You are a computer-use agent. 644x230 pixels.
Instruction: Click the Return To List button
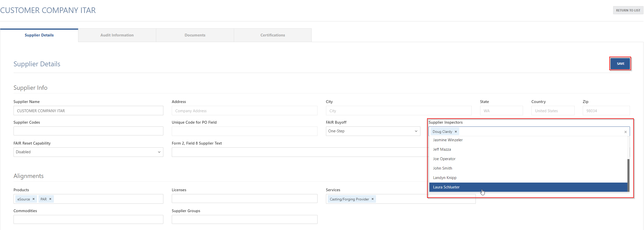[628, 10]
